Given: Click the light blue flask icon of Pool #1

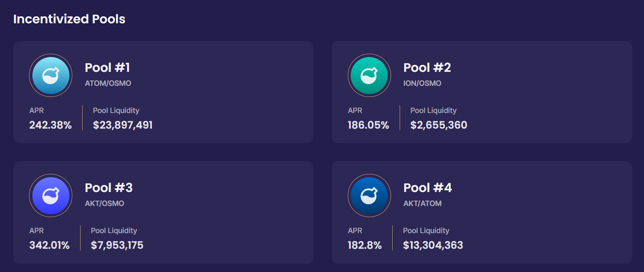Looking at the screenshot, I should point(50,76).
